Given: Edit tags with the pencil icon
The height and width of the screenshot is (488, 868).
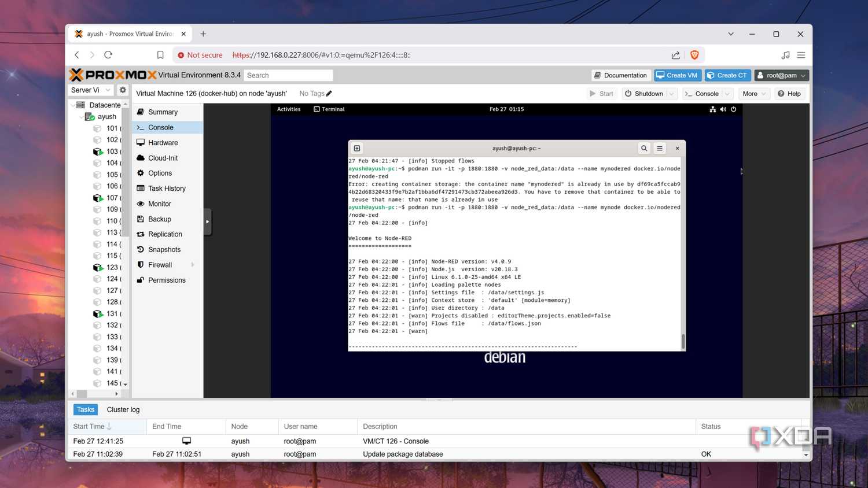Looking at the screenshot, I should point(329,94).
